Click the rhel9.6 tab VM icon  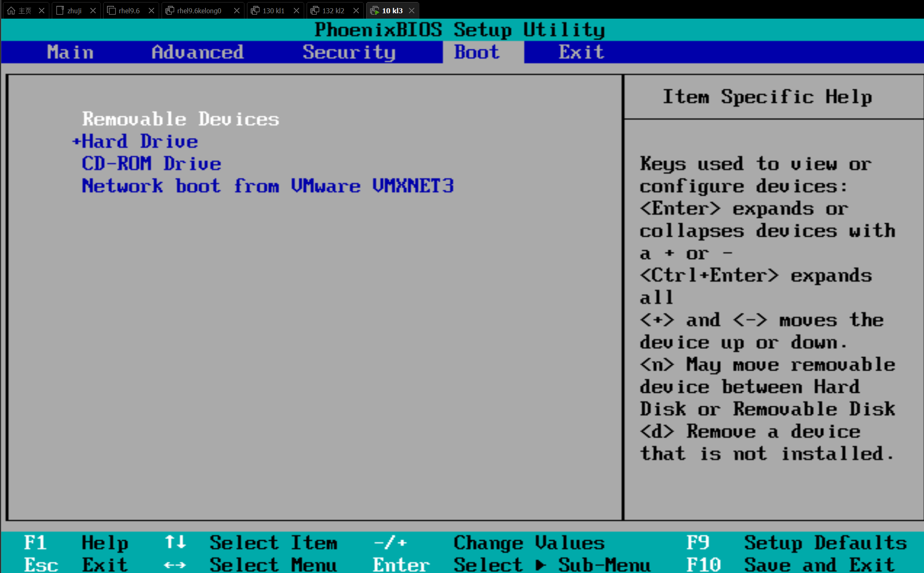click(111, 10)
